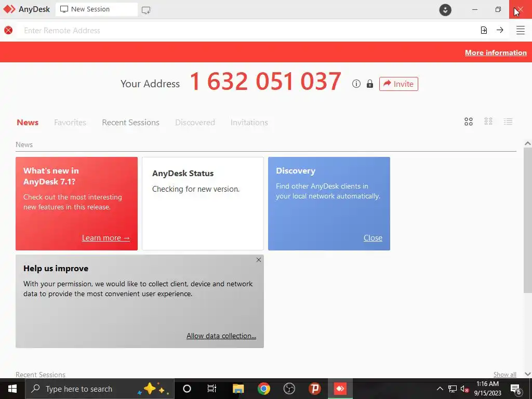Click the network tray icon
The height and width of the screenshot is (399, 532).
(x=453, y=389)
